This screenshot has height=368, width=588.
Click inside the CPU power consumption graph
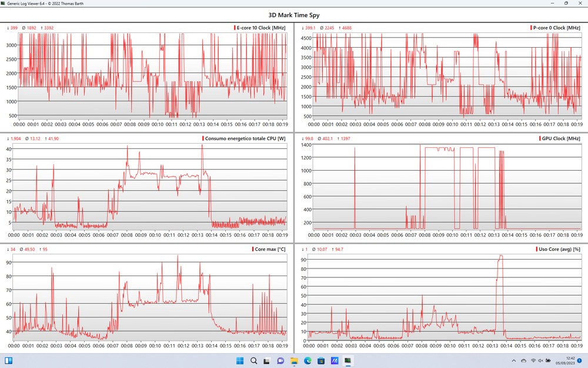pyautogui.click(x=150, y=187)
